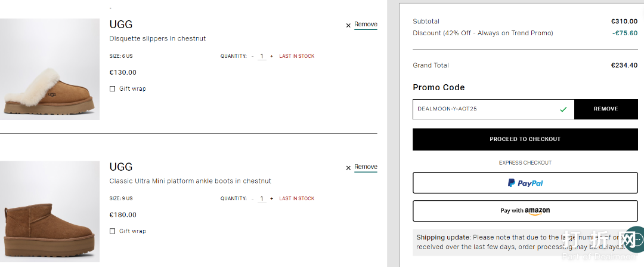644x267 pixels.
Task: Increase quantity of Disquette slippers
Action: click(272, 56)
